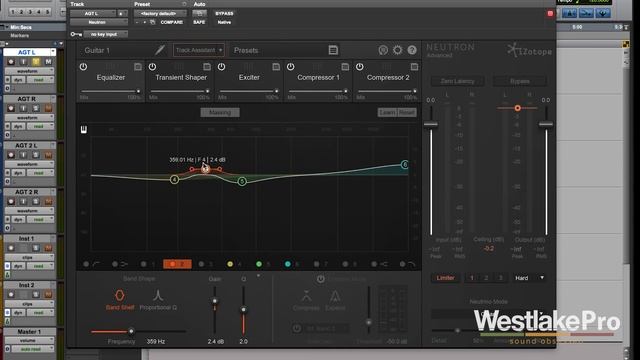The width and height of the screenshot is (640, 360).
Task: Select limiter mode 2
Action: point(486,278)
